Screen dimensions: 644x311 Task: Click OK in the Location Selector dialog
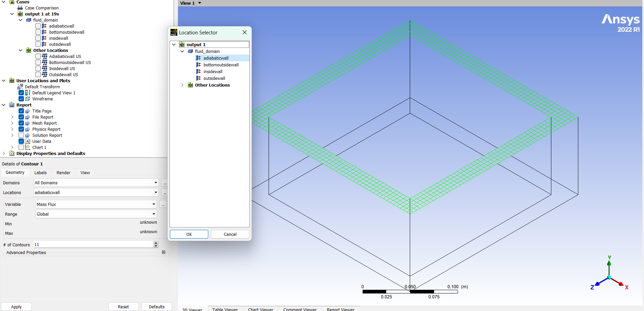[x=189, y=234]
